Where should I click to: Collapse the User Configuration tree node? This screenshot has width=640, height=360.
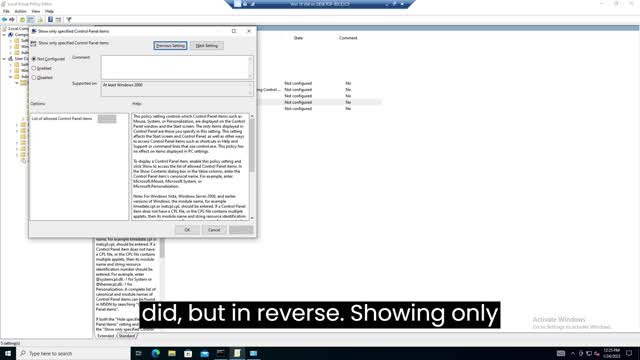point(4,59)
